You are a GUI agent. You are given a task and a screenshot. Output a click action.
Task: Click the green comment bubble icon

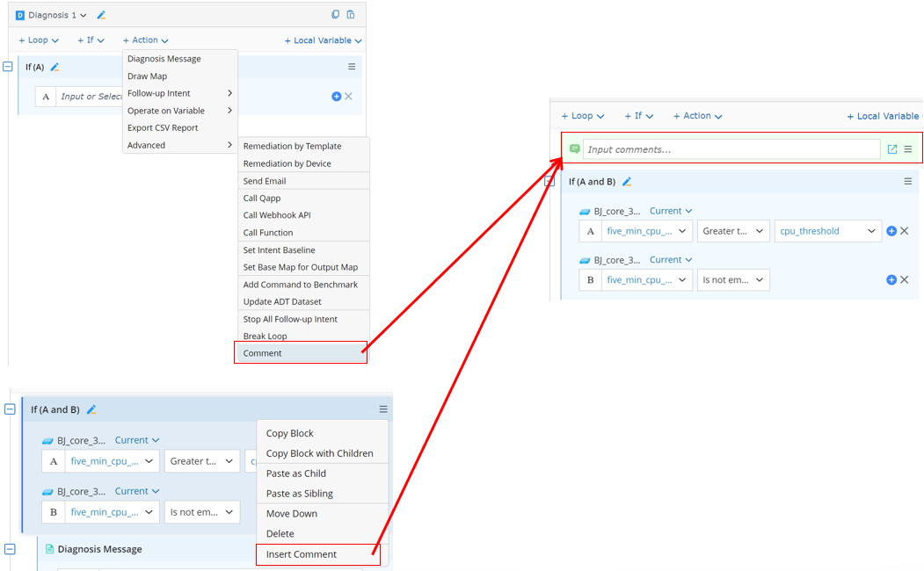[x=575, y=149]
